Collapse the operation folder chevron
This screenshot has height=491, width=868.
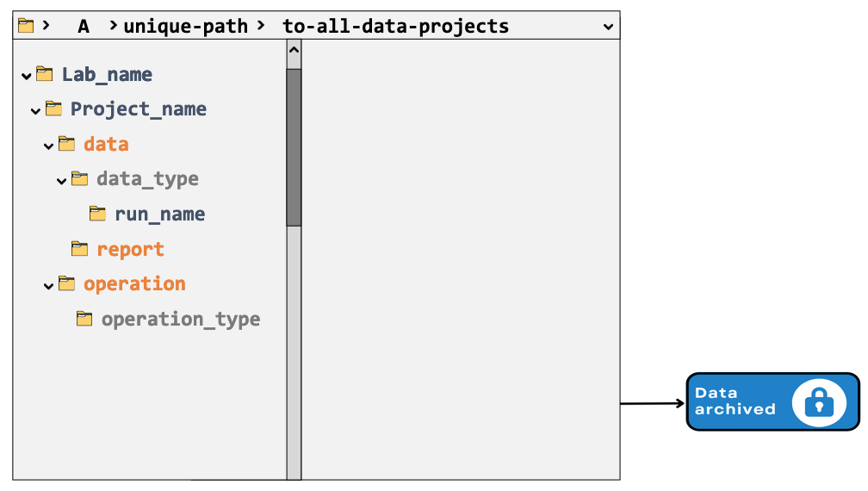(x=48, y=286)
